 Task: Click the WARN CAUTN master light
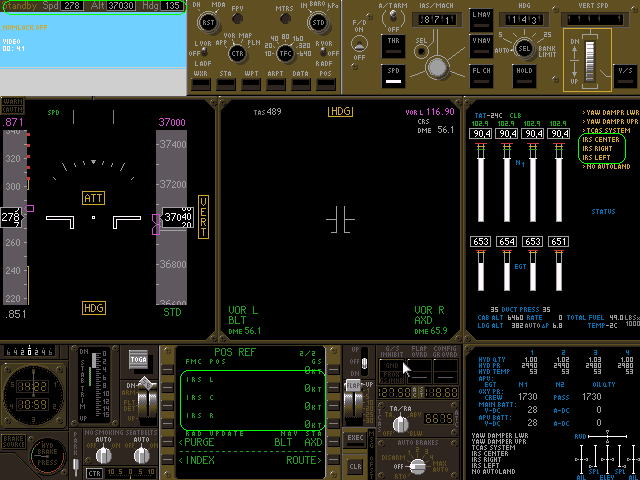12,106
